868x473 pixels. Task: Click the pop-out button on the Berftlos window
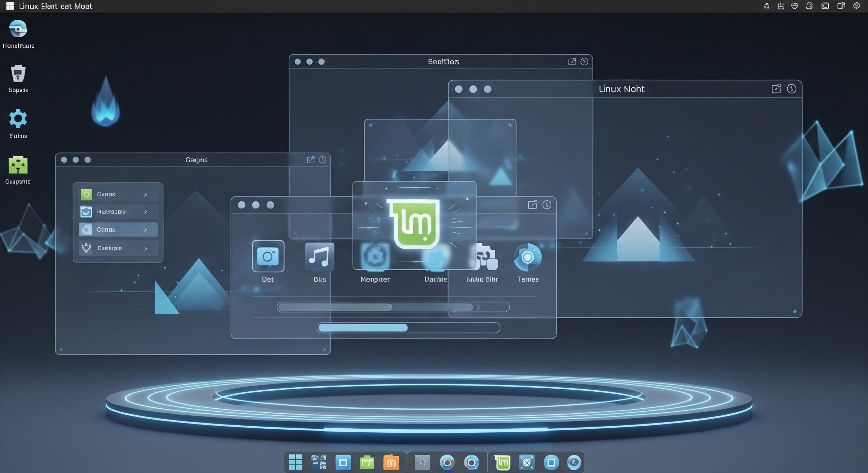click(x=572, y=61)
